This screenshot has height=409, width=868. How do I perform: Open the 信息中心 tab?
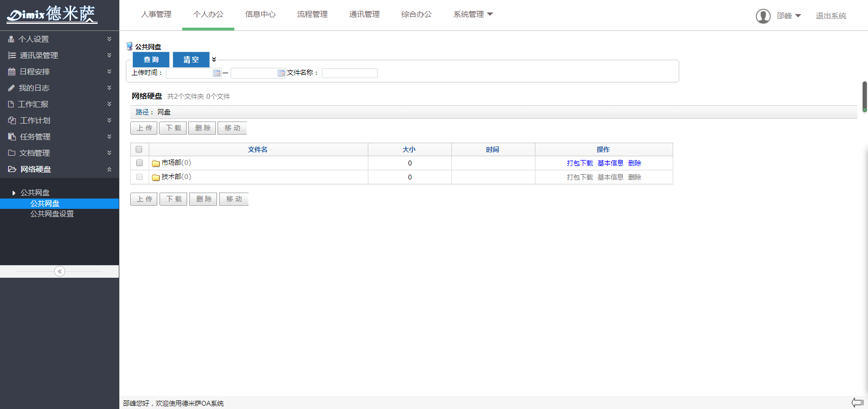point(260,15)
